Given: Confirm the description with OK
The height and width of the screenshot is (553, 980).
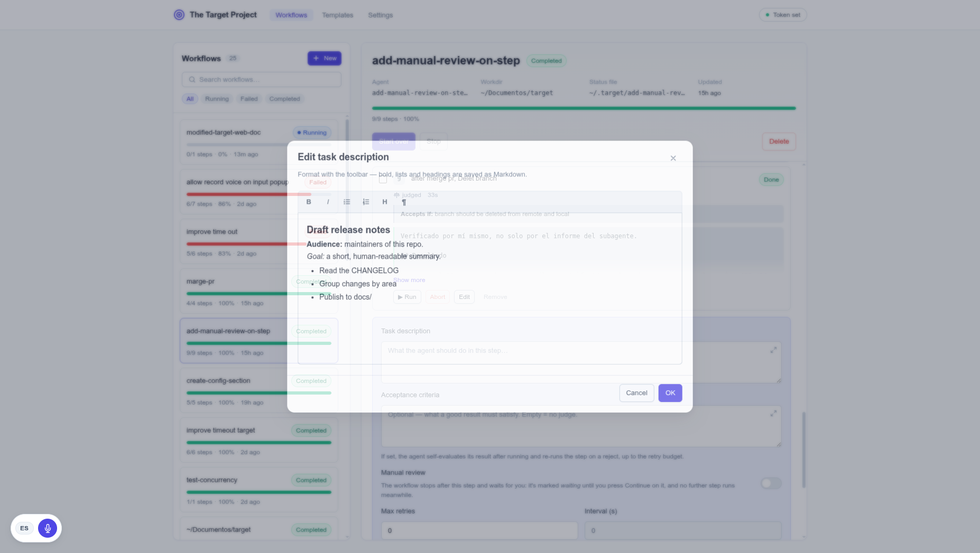Looking at the screenshot, I should [x=670, y=393].
